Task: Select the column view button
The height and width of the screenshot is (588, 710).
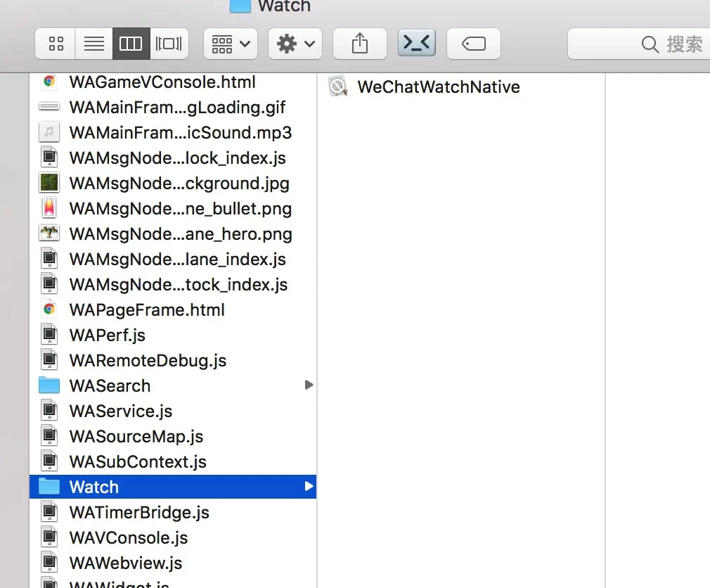Action: [131, 44]
